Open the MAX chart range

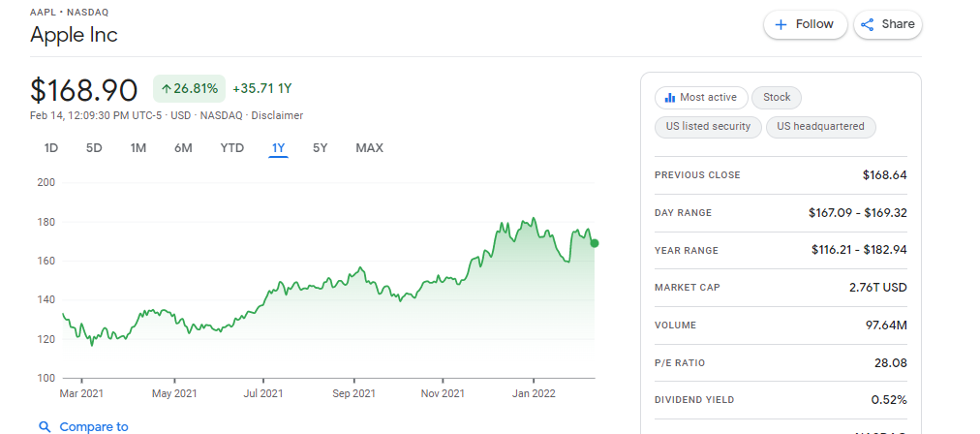(369, 148)
